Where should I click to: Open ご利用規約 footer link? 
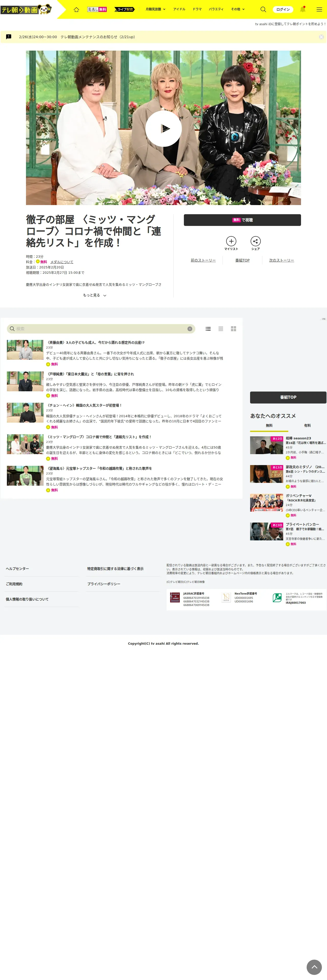point(14,584)
